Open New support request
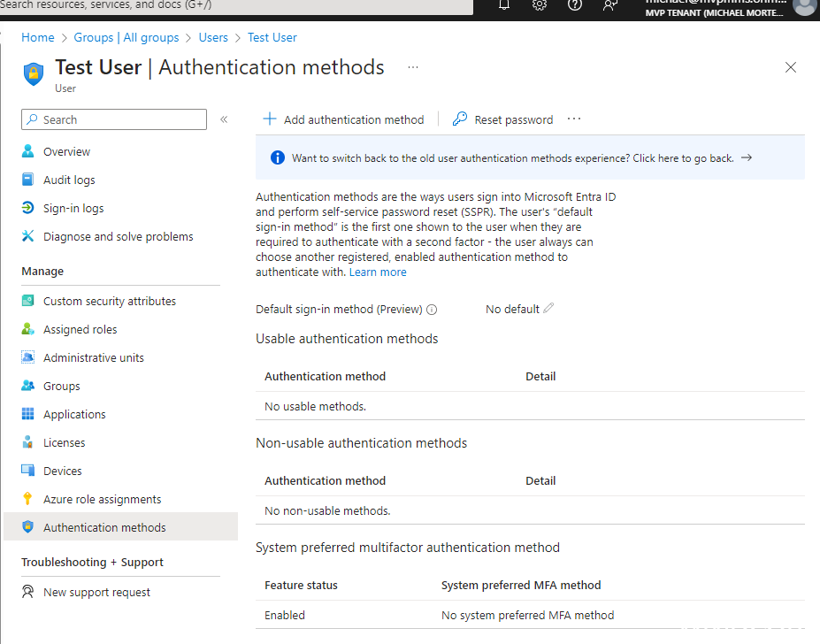The image size is (820, 644). [96, 593]
